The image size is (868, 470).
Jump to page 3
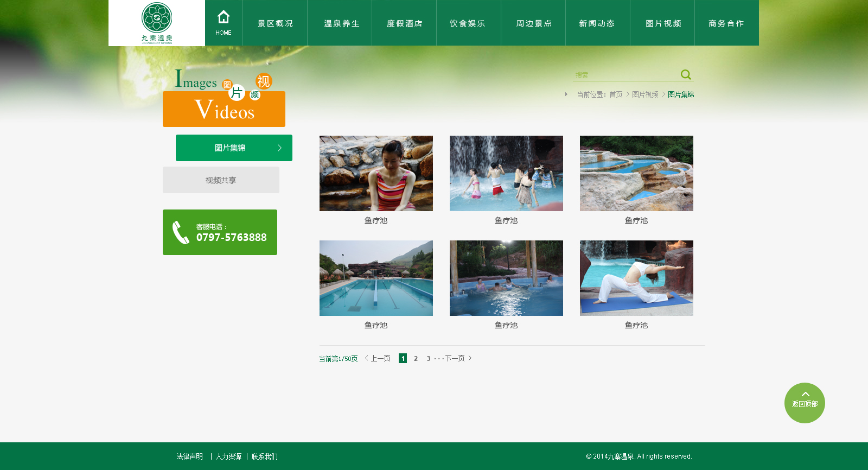pyautogui.click(x=428, y=358)
